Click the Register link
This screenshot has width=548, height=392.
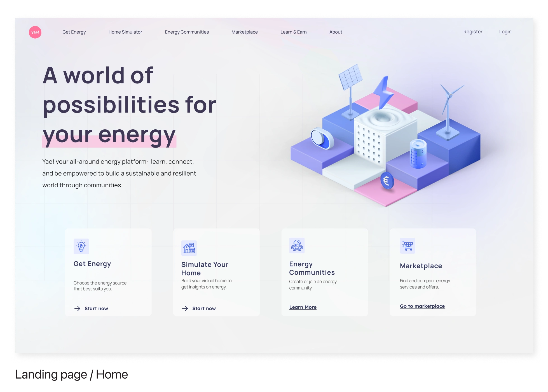click(473, 32)
